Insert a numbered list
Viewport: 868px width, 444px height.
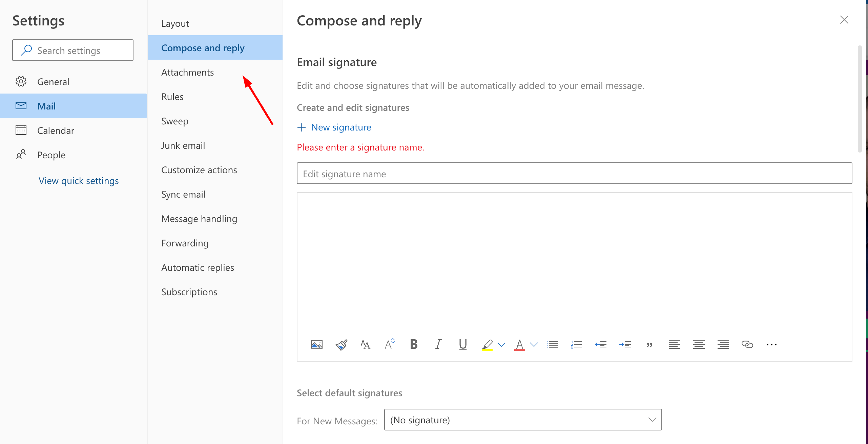click(577, 344)
